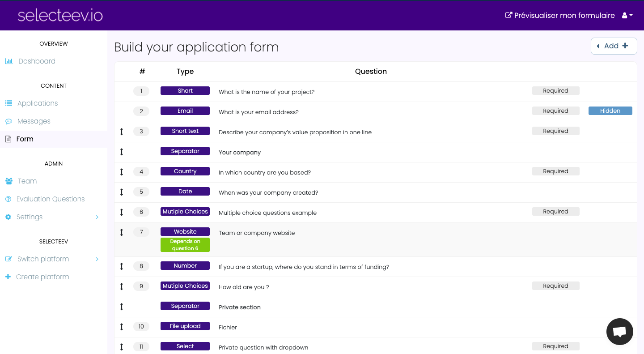Open Switch platform from the sidebar
Viewport: 644px width, 354px height.
(x=43, y=259)
